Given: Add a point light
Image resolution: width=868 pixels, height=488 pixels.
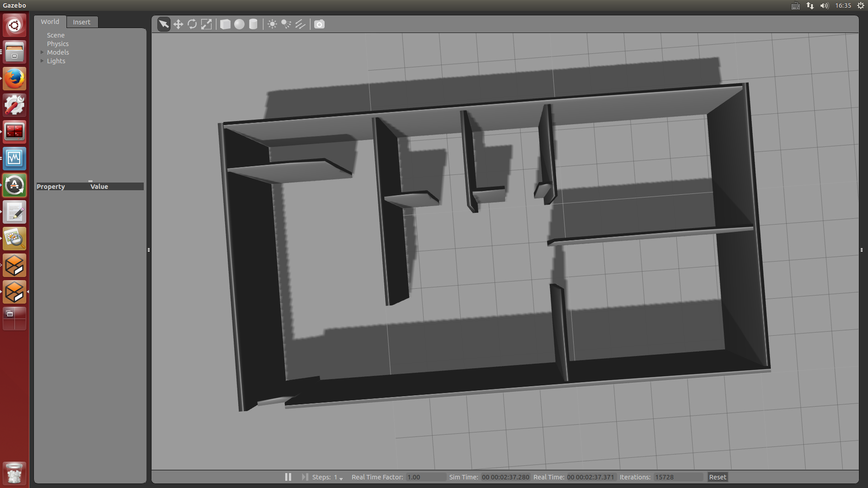Looking at the screenshot, I should tap(272, 24).
